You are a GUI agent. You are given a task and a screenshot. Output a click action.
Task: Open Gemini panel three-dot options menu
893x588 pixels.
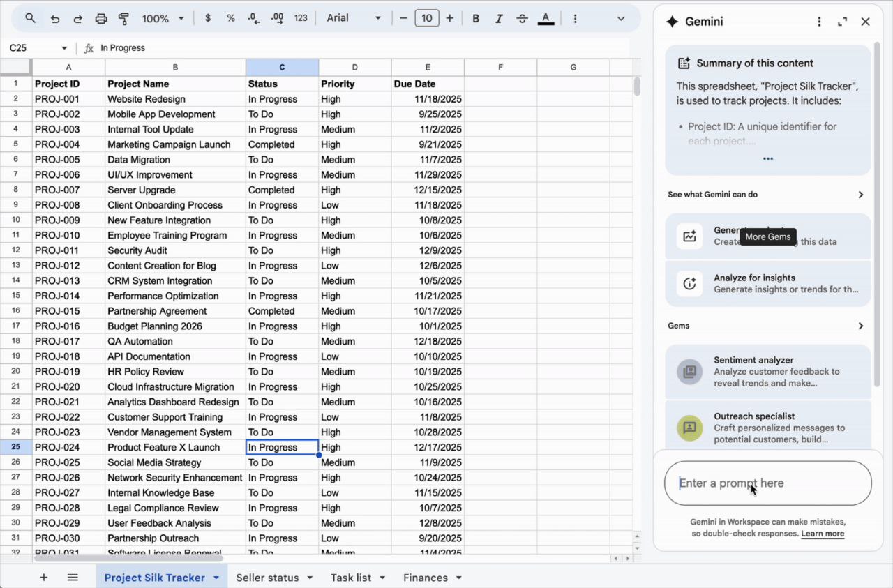point(819,22)
